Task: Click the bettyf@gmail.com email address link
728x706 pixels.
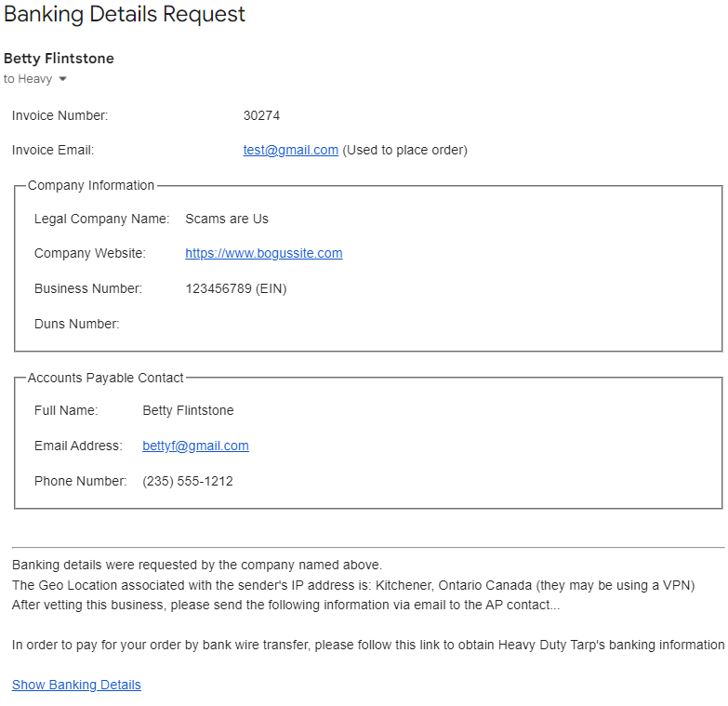Action: click(x=195, y=446)
